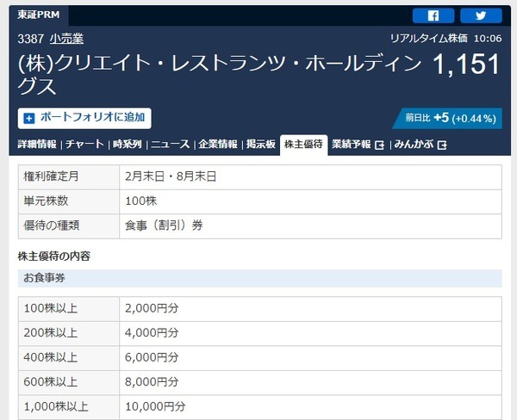Click the stock code 3387
This screenshot has width=517, height=420.
point(30,39)
